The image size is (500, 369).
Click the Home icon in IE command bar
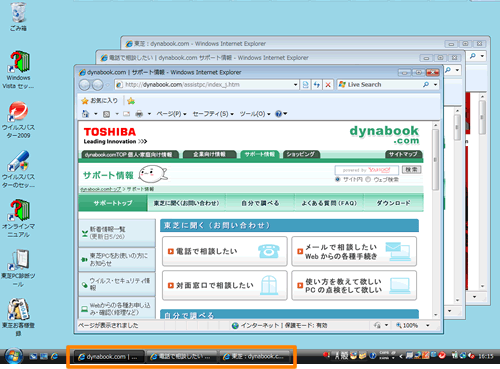click(x=86, y=114)
